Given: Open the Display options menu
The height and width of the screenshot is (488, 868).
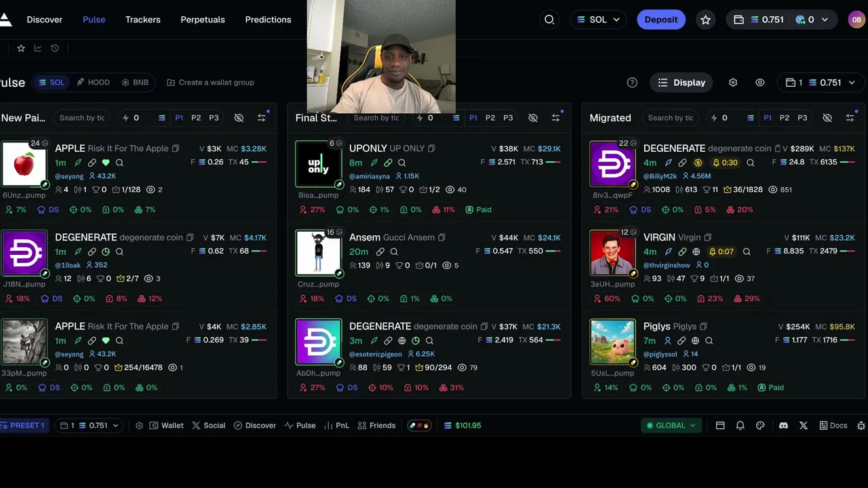Looking at the screenshot, I should pos(682,83).
